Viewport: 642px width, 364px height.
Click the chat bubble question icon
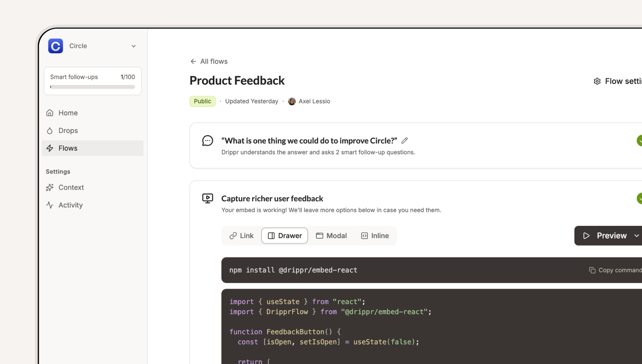[208, 141]
